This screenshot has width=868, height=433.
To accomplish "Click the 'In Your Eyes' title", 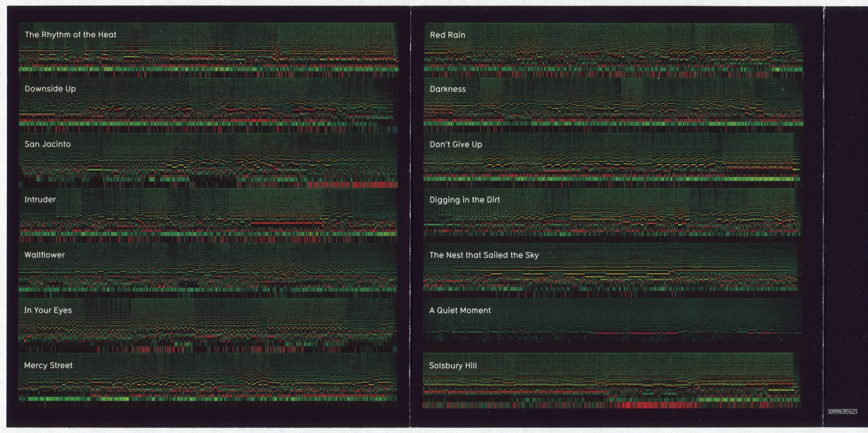I will [x=48, y=310].
